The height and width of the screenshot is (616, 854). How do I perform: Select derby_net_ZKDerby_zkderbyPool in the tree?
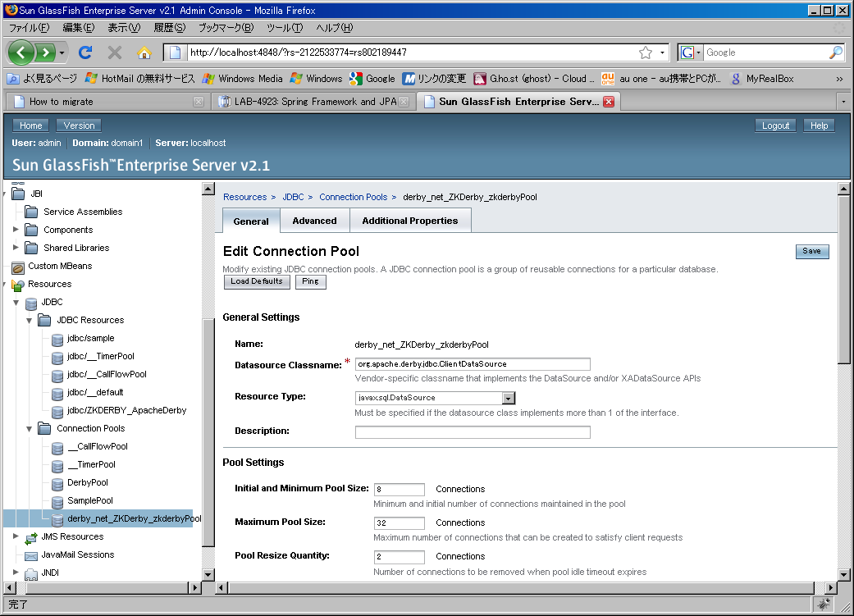(134, 518)
